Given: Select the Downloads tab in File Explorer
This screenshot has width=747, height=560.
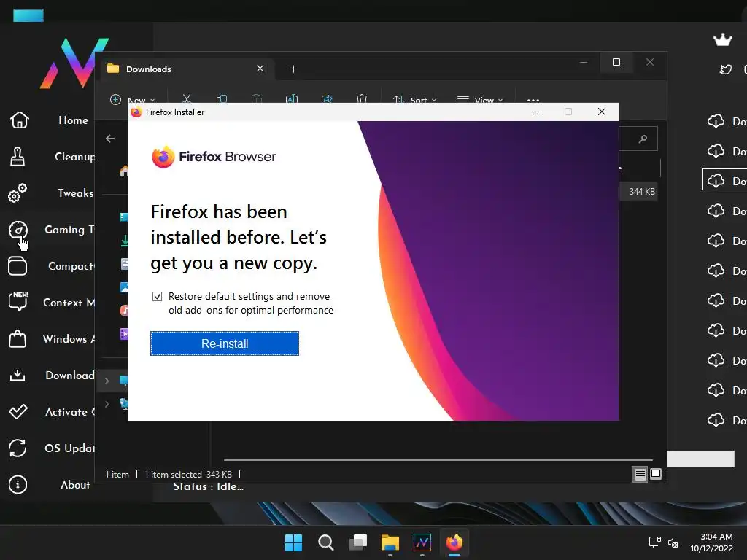Looking at the screenshot, I should click(x=186, y=69).
